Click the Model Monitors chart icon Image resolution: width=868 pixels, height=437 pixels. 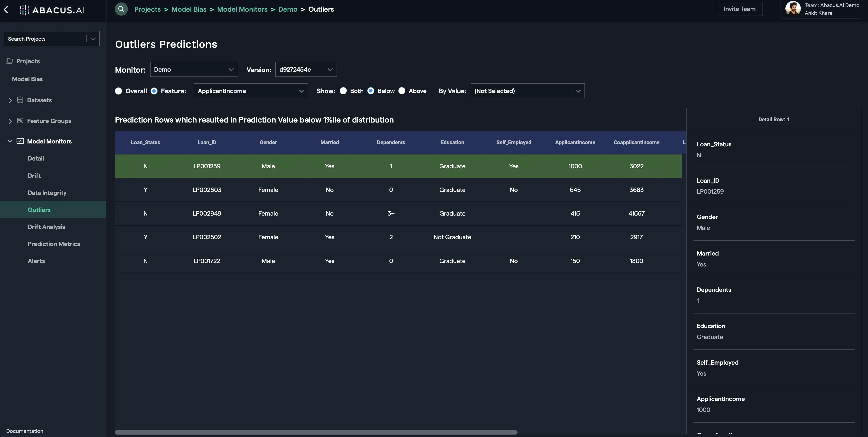(20, 141)
